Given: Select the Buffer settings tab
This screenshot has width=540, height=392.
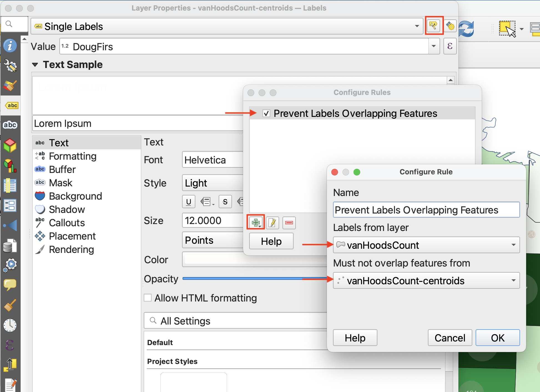Looking at the screenshot, I should (x=62, y=169).
